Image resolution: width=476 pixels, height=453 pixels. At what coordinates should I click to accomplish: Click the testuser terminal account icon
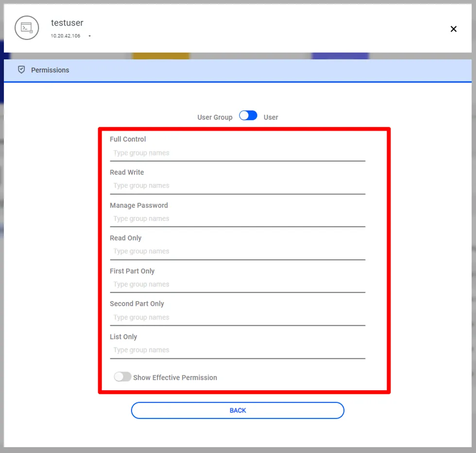[27, 28]
